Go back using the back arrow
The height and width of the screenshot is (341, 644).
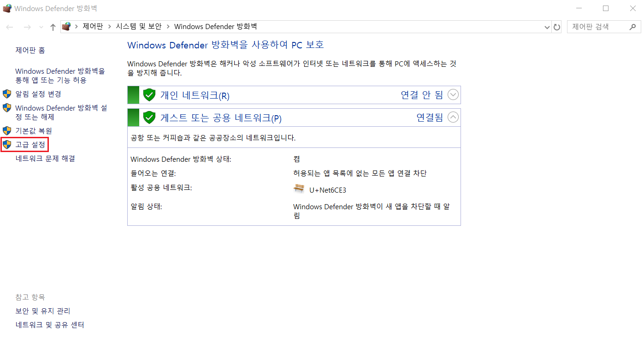click(10, 27)
